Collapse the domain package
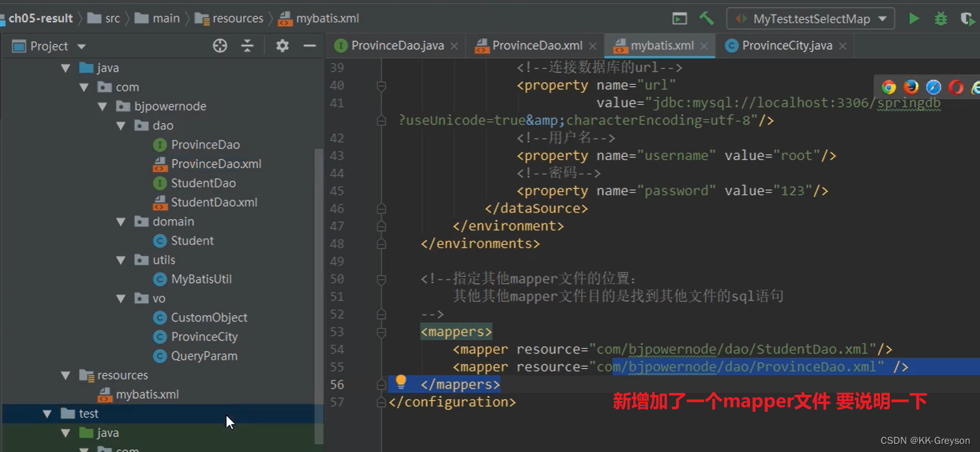 pyautogui.click(x=121, y=222)
